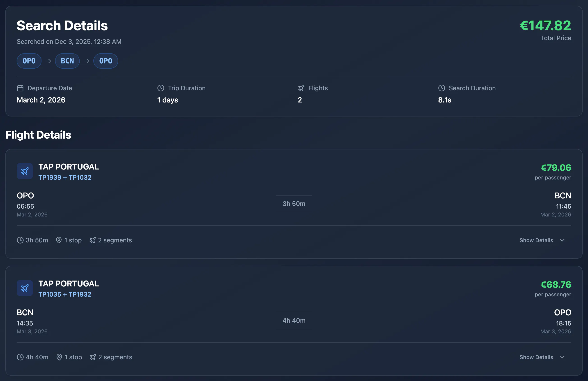Click the clock icon next to 3h 50m

20,240
